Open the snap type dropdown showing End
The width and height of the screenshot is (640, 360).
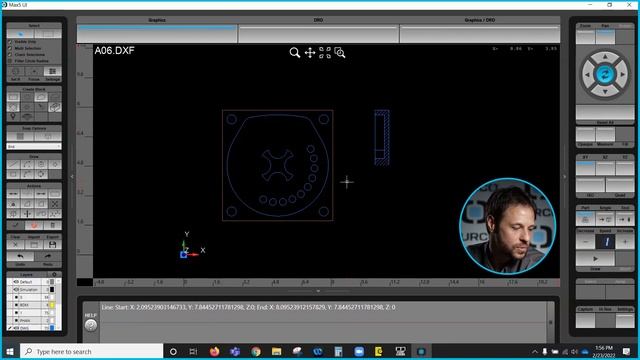34,146
